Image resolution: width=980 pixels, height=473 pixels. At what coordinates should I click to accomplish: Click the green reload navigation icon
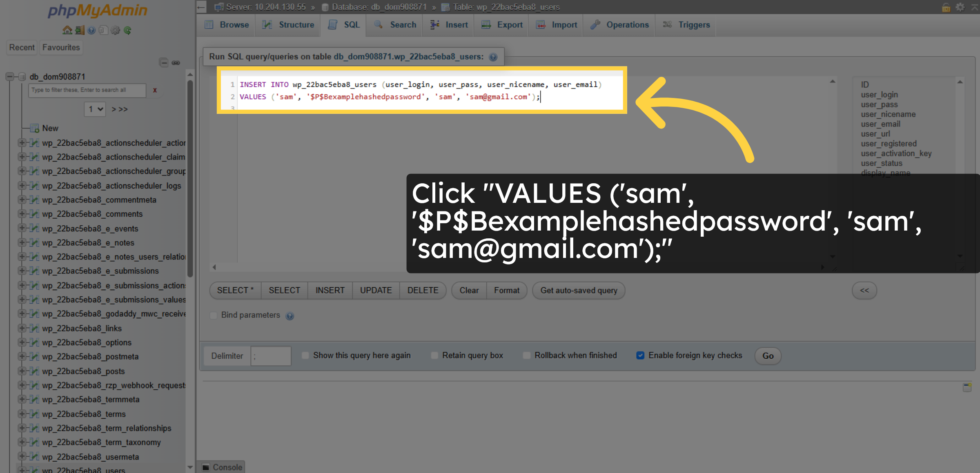pos(127,30)
